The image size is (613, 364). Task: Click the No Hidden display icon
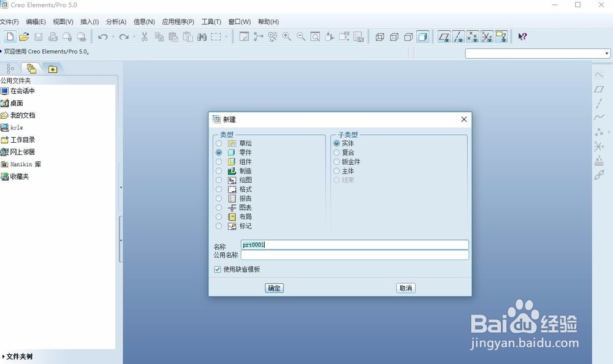pos(408,37)
